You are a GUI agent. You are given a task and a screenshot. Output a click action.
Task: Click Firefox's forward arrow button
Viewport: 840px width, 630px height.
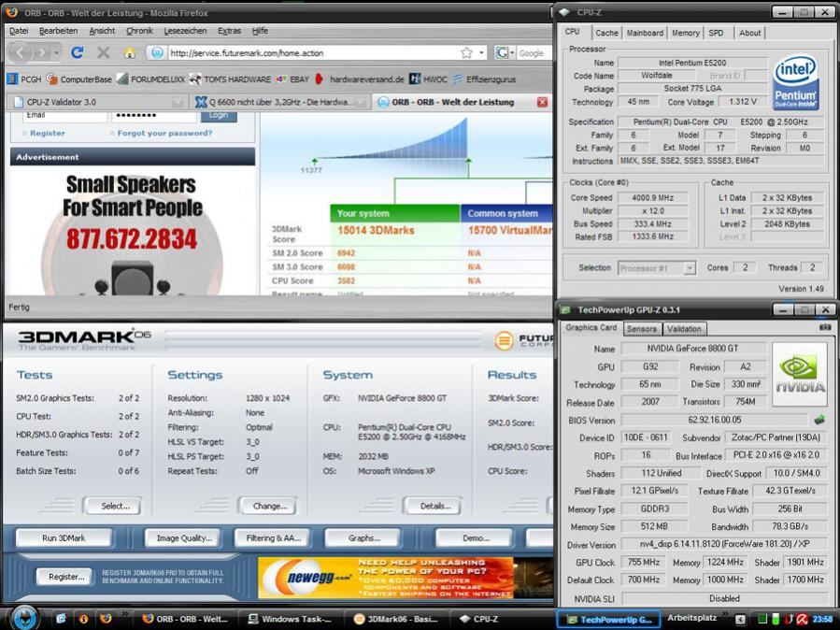coord(41,52)
